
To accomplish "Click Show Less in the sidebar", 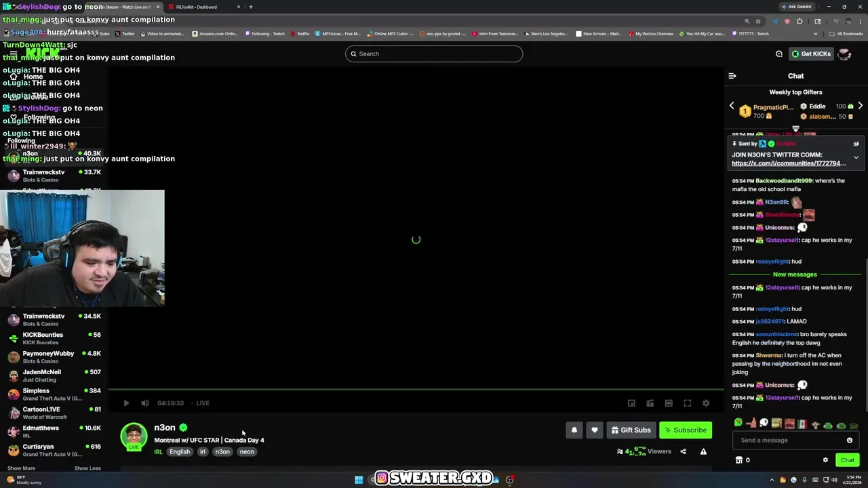I will (x=87, y=468).
